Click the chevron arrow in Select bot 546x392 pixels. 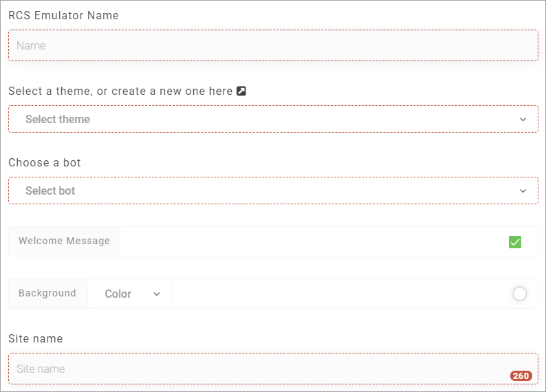click(523, 190)
